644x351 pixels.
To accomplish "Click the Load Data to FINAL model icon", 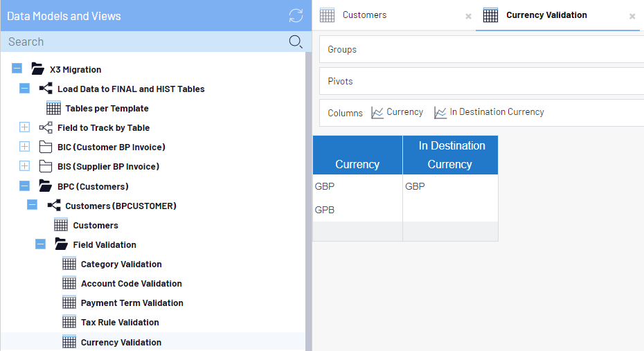I will [46, 89].
